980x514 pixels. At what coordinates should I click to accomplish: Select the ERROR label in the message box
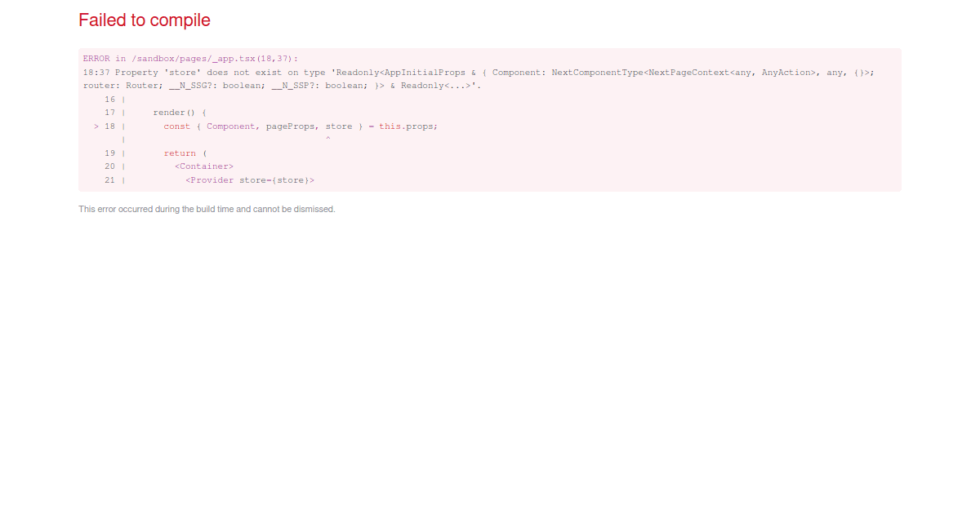[x=94, y=58]
